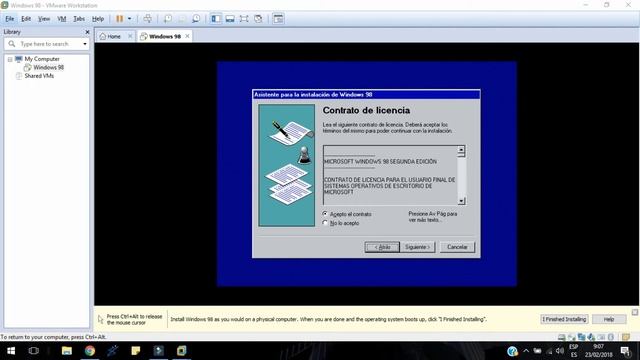Screen dimensions: 640x360
Task: Open File Explorer from the taskbar
Action: [67, 351]
